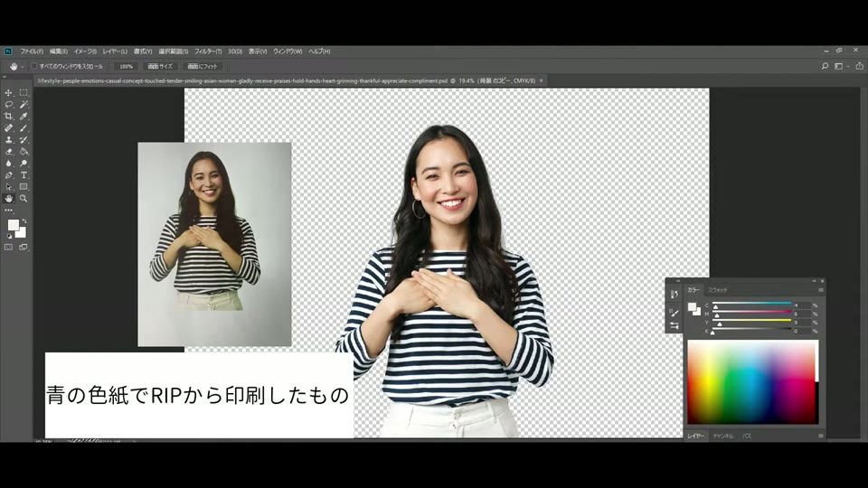Click the Cyan slider in Color panel
The height and width of the screenshot is (488, 868).
[751, 305]
